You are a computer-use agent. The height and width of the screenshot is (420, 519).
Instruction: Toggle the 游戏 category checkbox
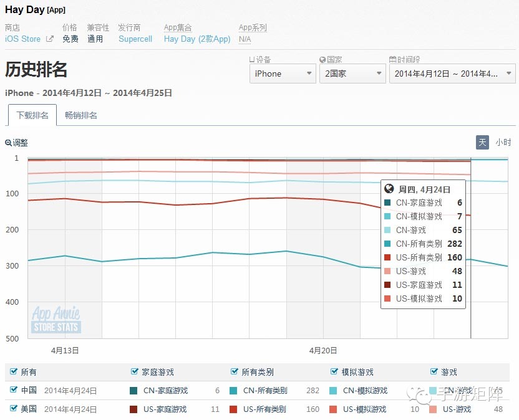tap(434, 371)
